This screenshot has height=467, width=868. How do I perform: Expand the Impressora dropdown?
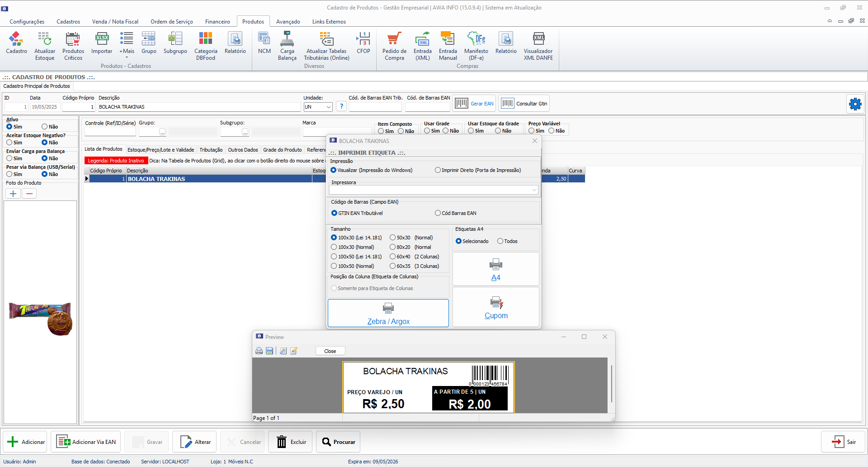tap(534, 190)
